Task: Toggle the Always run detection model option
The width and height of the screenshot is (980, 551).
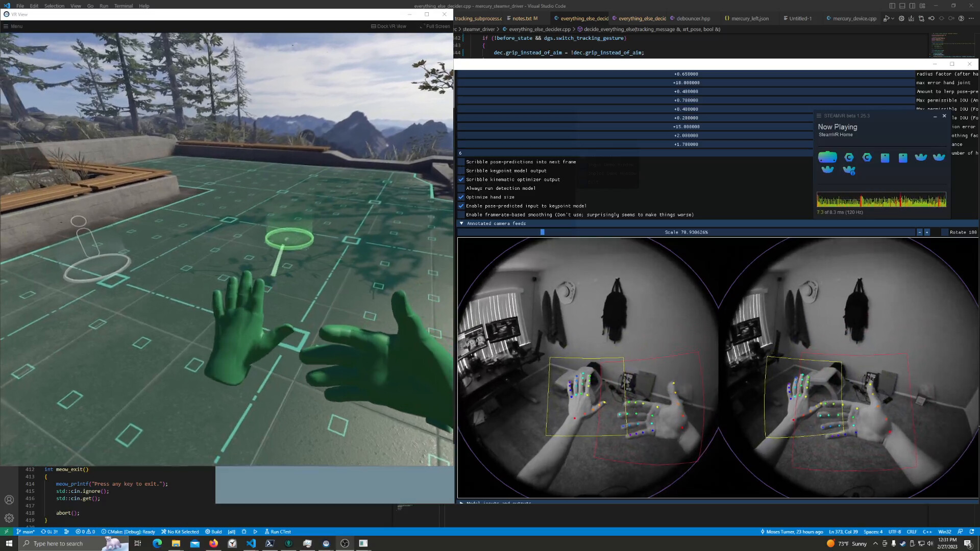Action: (461, 188)
